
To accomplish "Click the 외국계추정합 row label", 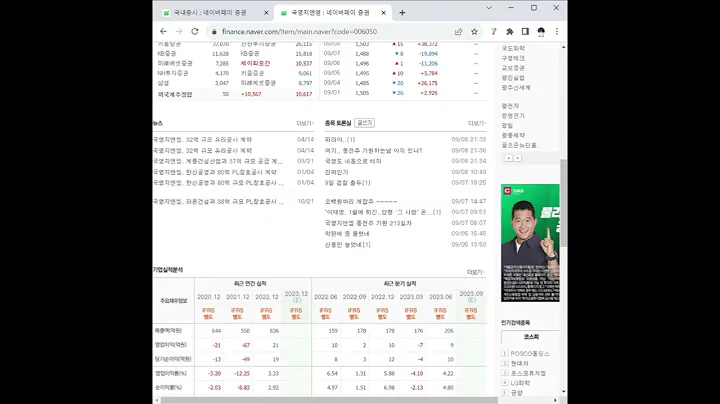I will point(175,94).
